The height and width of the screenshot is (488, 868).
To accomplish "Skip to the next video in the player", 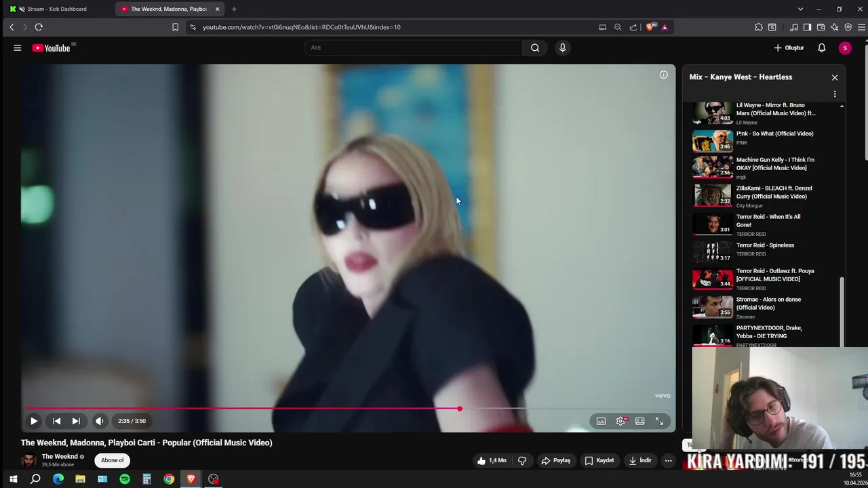I will (76, 421).
